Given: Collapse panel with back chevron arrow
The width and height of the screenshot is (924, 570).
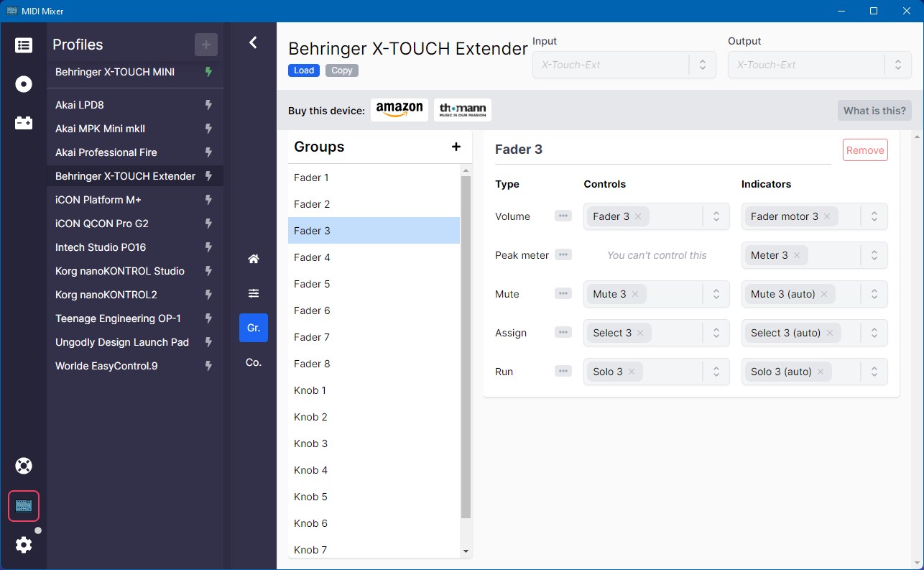Looking at the screenshot, I should [x=253, y=42].
